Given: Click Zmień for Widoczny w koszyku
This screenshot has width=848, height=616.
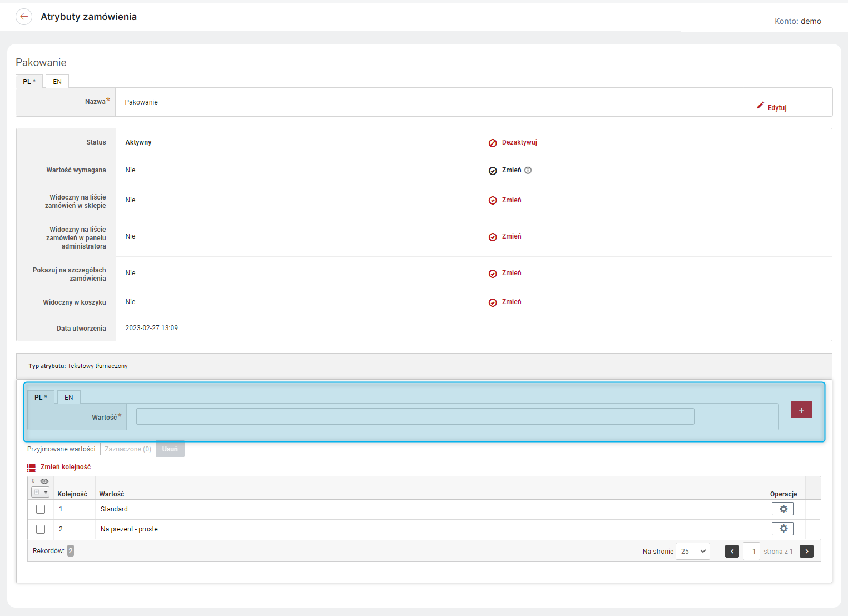Looking at the screenshot, I should pos(512,302).
